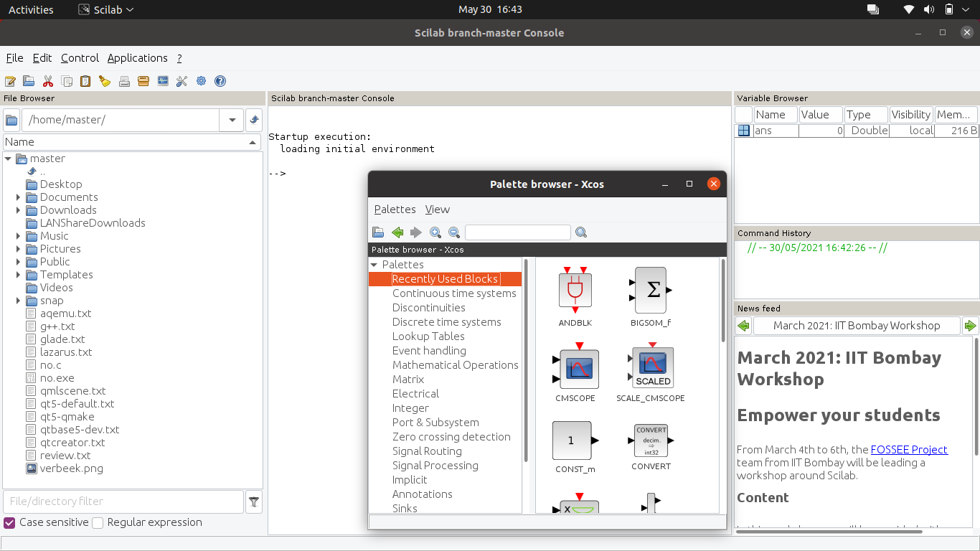Click the Cut scissors icon
This screenshot has width=980, height=551.
point(48,81)
